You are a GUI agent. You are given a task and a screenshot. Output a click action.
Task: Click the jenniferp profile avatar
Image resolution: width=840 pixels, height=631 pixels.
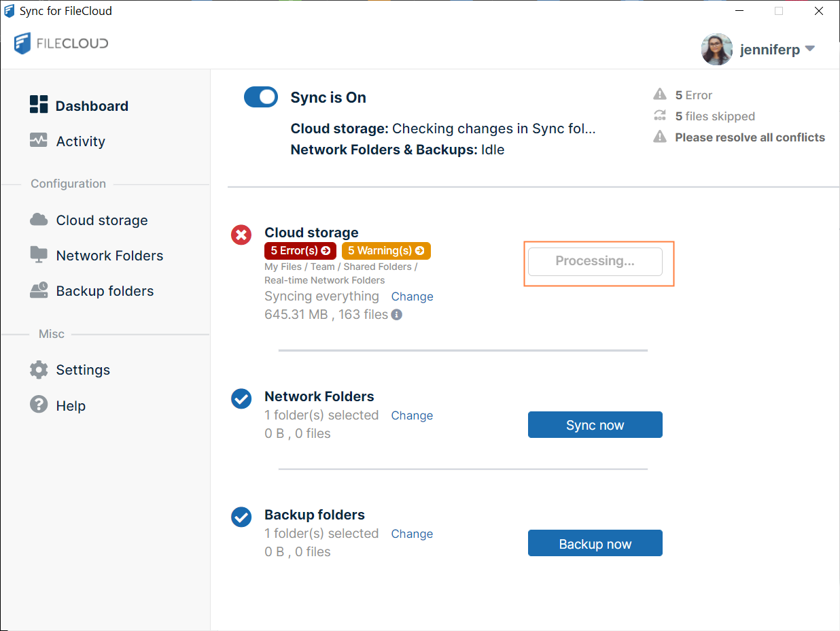716,50
